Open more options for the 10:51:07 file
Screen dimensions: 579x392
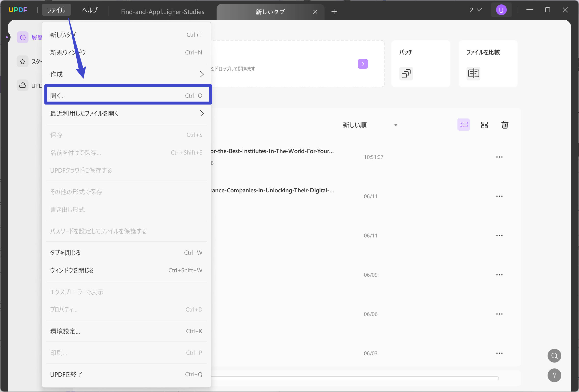click(x=499, y=157)
